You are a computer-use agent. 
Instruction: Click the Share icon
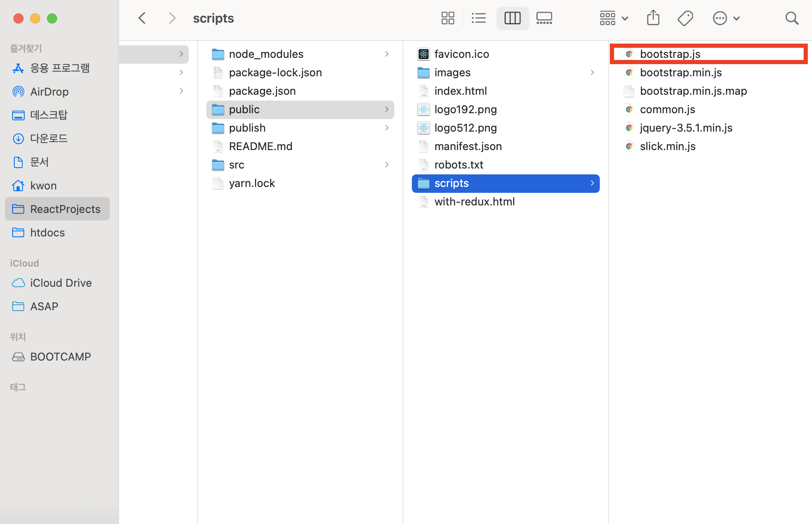(653, 18)
